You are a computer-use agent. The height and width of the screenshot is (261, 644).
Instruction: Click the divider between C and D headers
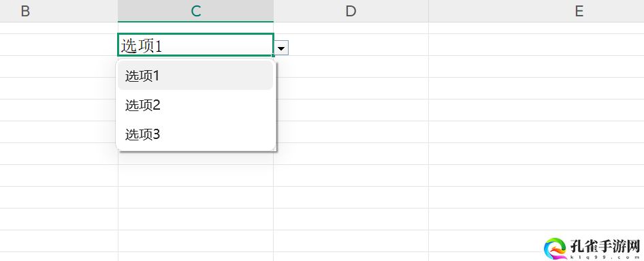[274, 11]
